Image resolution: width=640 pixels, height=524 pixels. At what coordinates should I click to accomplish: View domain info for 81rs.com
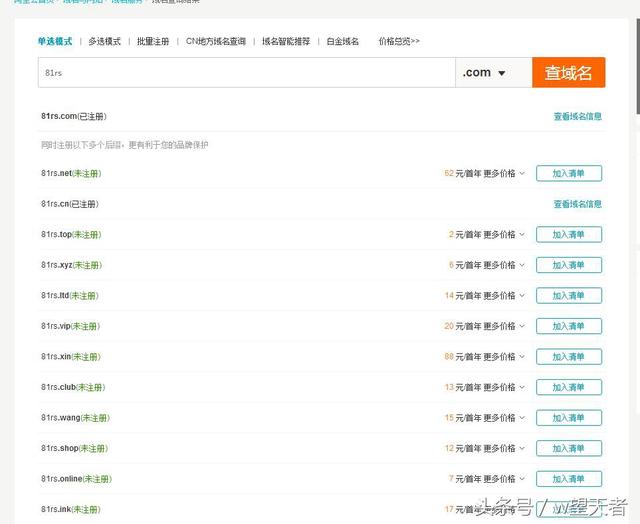coord(578,117)
